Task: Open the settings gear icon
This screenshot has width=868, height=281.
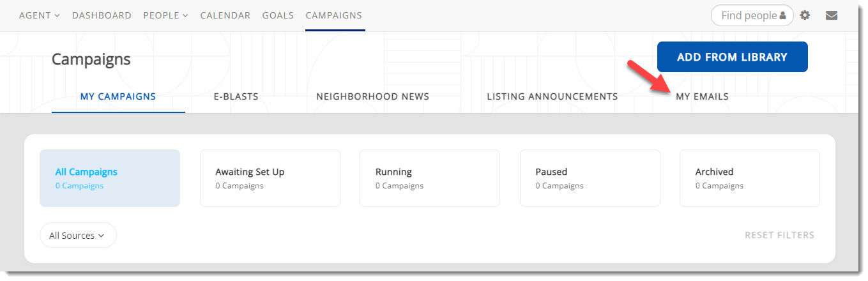Action: (805, 15)
